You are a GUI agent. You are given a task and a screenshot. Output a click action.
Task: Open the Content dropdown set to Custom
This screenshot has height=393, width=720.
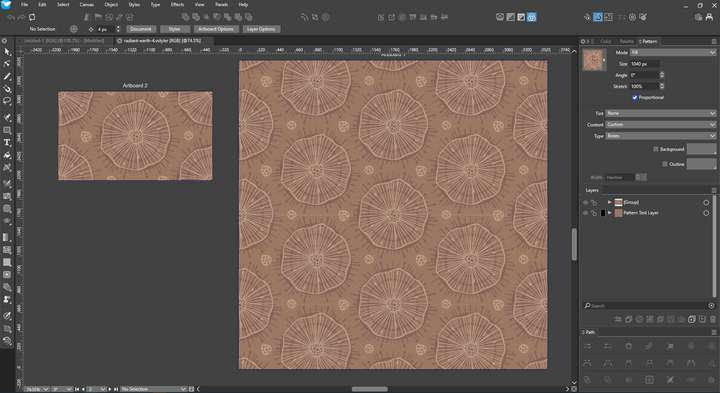click(661, 124)
